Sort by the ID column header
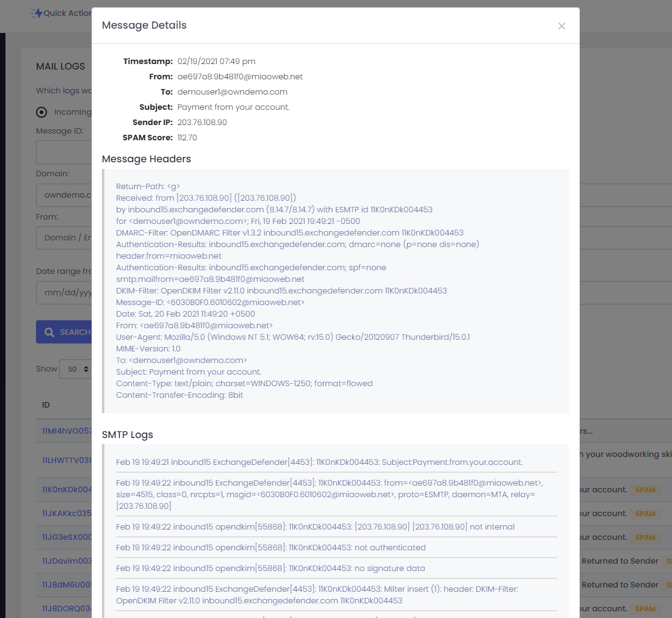The image size is (672, 618). [46, 405]
